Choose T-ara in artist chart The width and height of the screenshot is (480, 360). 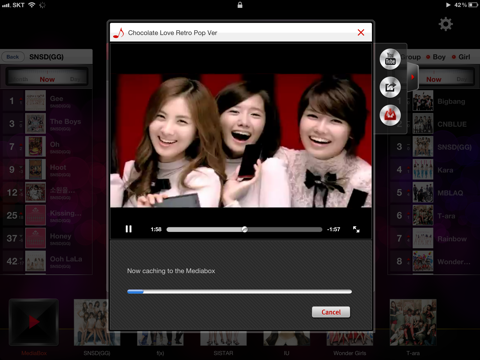pos(433,216)
